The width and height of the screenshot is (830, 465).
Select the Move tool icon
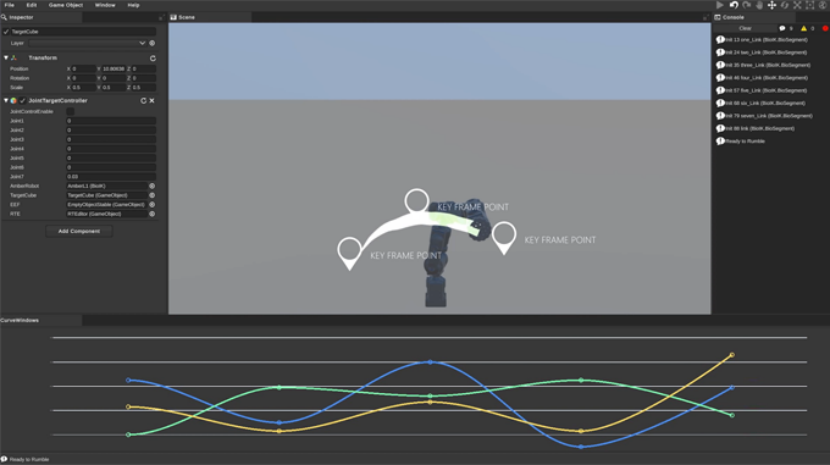click(772, 5)
